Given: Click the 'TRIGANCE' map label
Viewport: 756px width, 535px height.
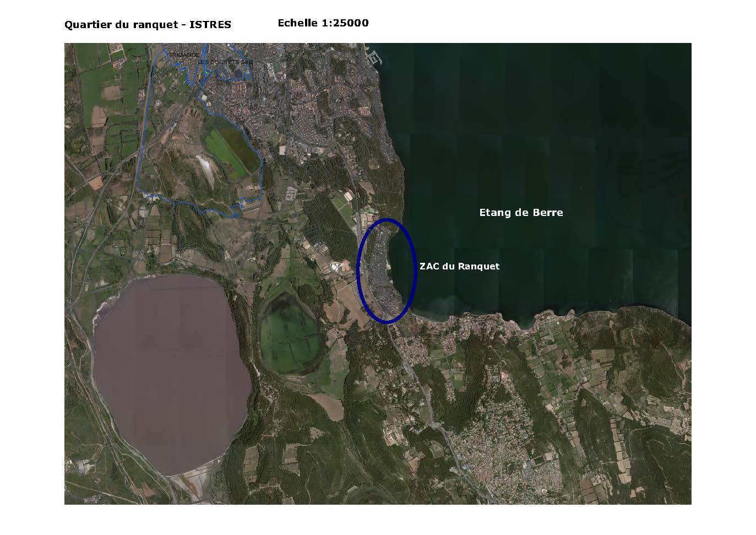Looking at the screenshot, I should click(x=184, y=55).
